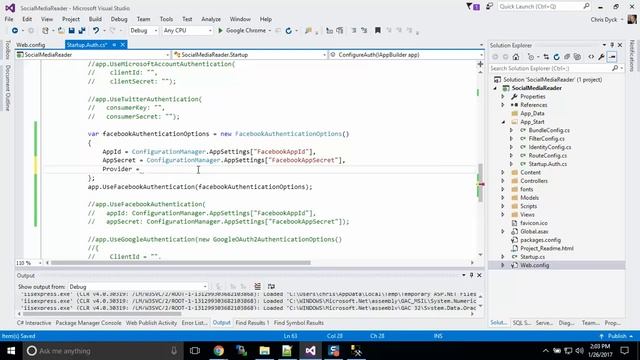Click the Save icon in toolbar
Viewport: 640px width, 360px height.
pos(71,31)
